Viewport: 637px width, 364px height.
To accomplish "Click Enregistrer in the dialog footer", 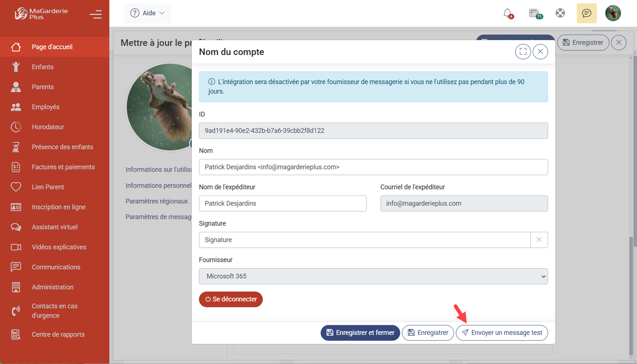I will coord(428,333).
